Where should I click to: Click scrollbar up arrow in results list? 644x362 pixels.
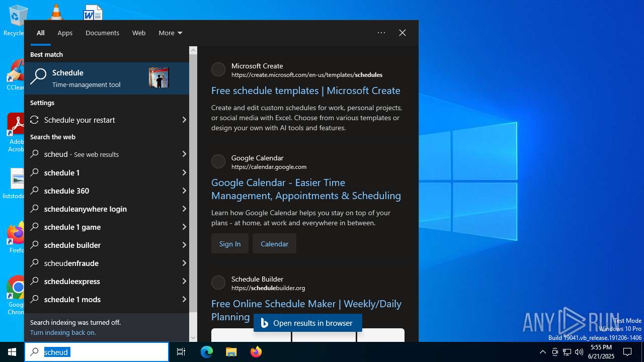[193, 50]
